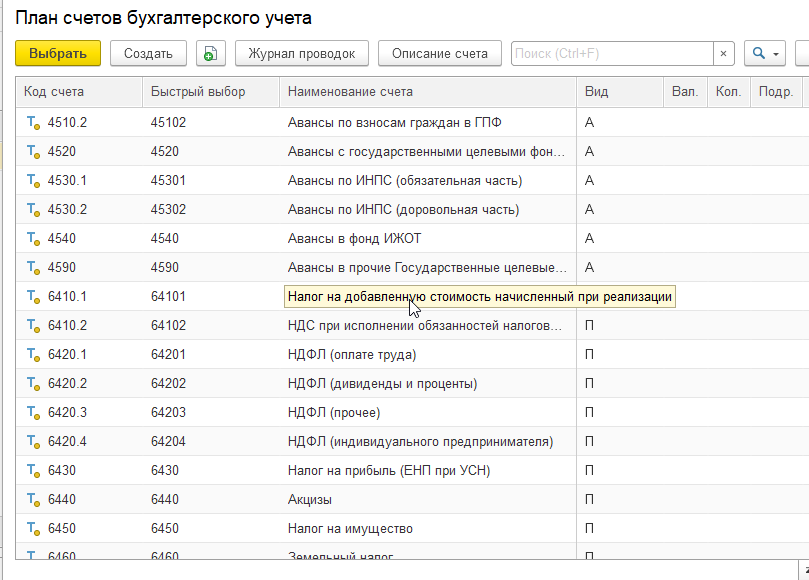Click the Выбрать button
This screenshot has width=809, height=580.
(x=58, y=54)
